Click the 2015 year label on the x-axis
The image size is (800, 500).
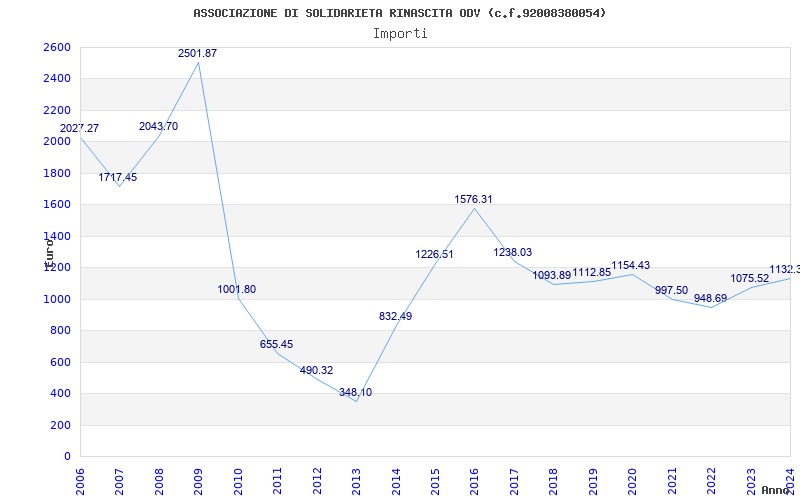tap(435, 482)
